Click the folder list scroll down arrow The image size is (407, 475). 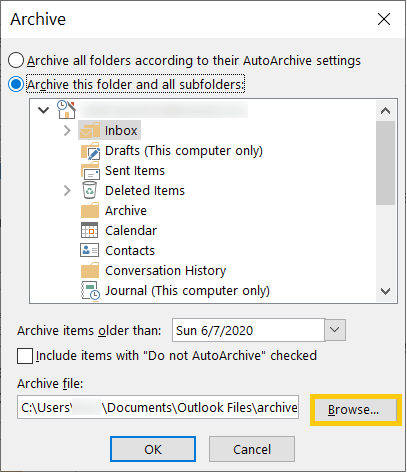[386, 291]
